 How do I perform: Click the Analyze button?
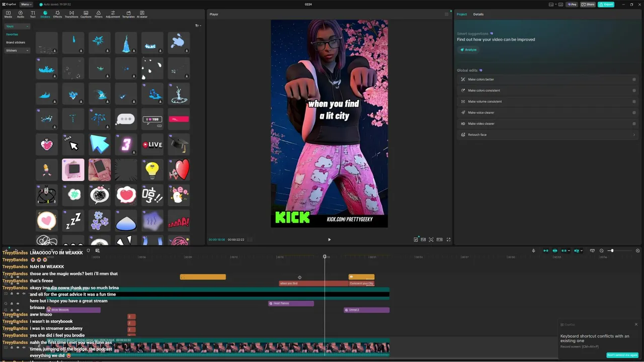coord(468,50)
